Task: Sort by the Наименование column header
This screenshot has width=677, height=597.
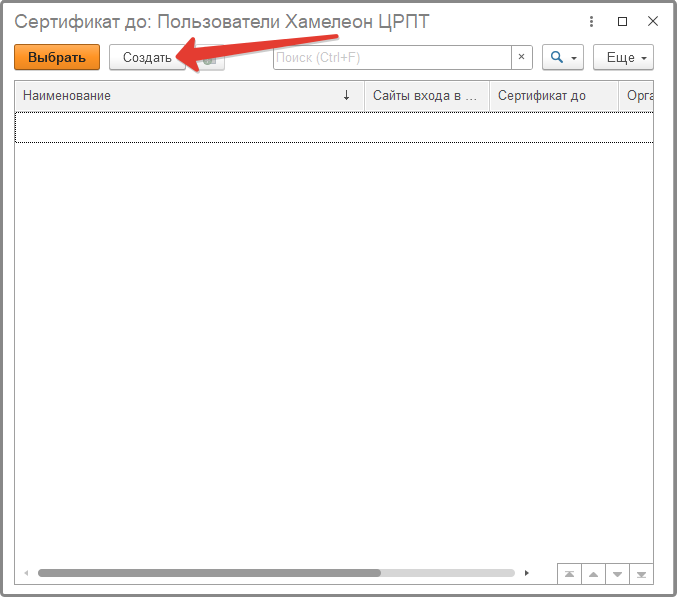Action: [x=190, y=95]
